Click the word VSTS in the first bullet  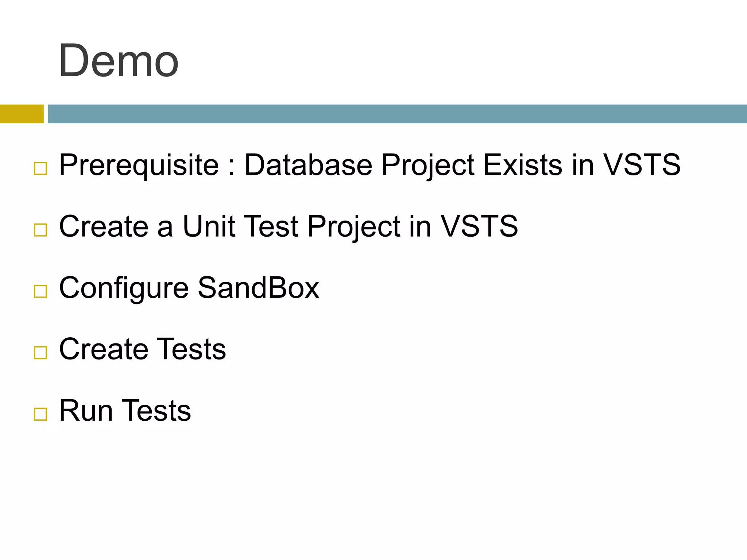[642, 165]
